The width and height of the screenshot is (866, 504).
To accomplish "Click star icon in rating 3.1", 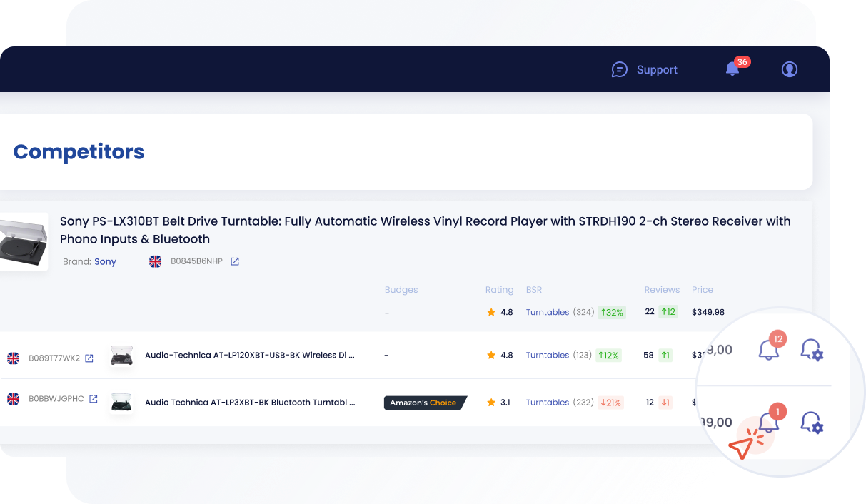I will [x=491, y=403].
